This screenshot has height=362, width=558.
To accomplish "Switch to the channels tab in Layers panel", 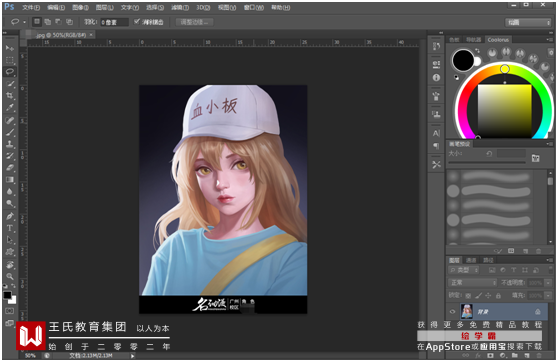I will [471, 260].
